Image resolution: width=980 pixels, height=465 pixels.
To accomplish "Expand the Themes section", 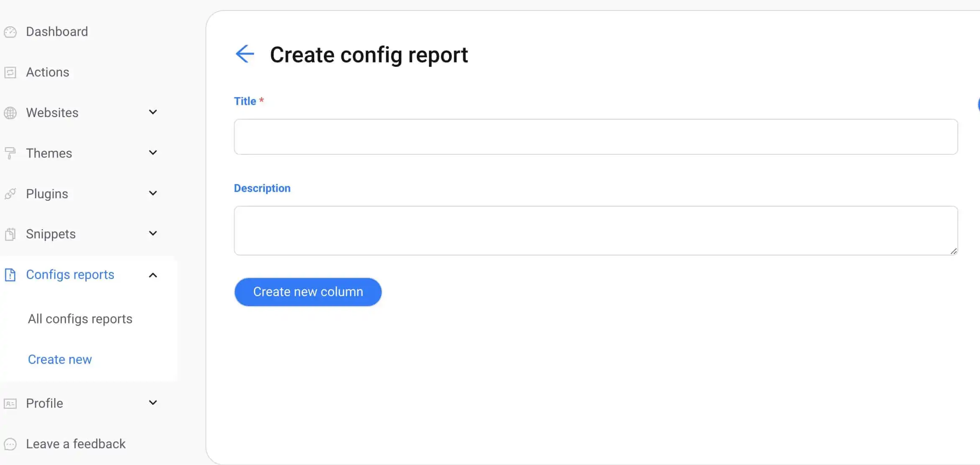I will (x=153, y=153).
